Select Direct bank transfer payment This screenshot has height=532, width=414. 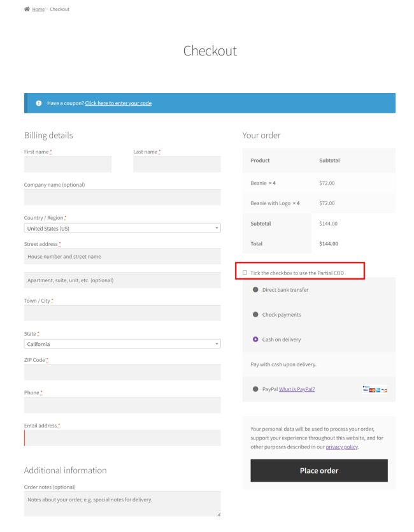[x=255, y=290]
